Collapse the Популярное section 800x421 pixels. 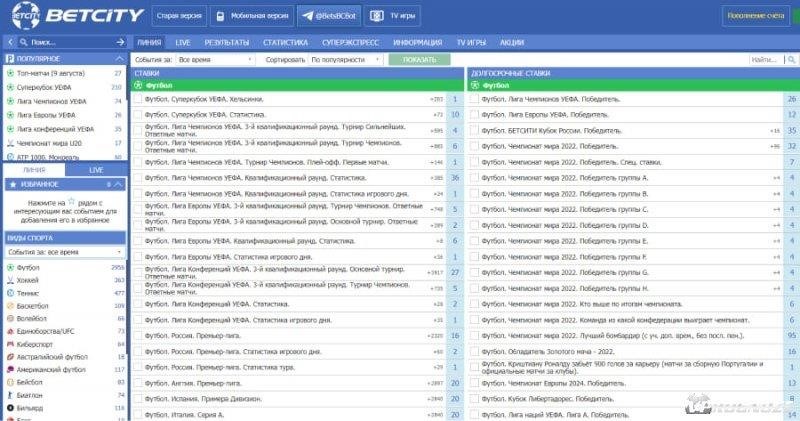119,59
